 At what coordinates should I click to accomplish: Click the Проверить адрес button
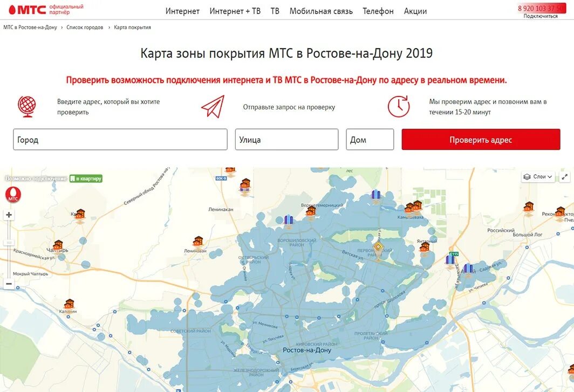tap(481, 140)
